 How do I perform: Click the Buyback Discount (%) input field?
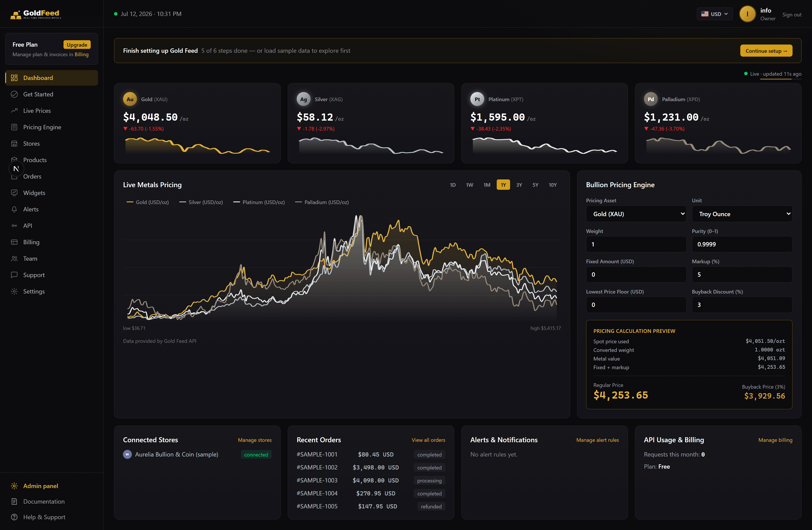pyautogui.click(x=742, y=305)
